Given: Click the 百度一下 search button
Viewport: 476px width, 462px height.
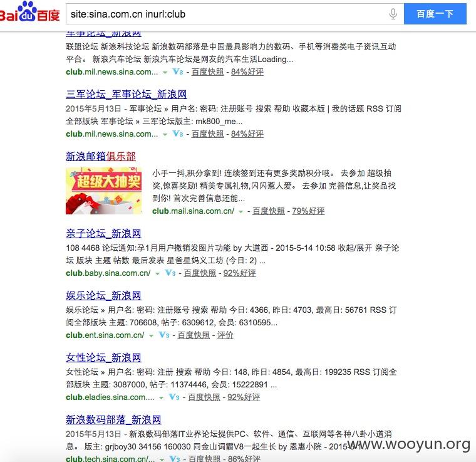Looking at the screenshot, I should [x=435, y=14].
